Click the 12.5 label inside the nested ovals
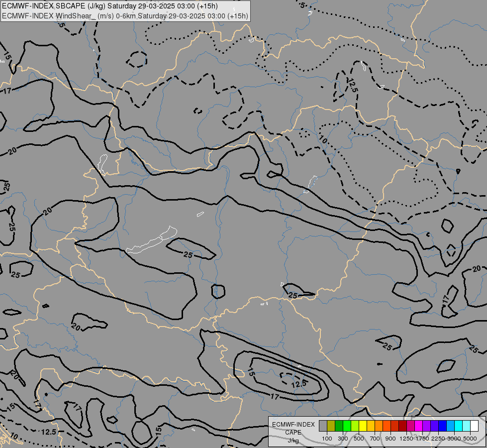This screenshot has width=487, height=448. click(x=299, y=384)
